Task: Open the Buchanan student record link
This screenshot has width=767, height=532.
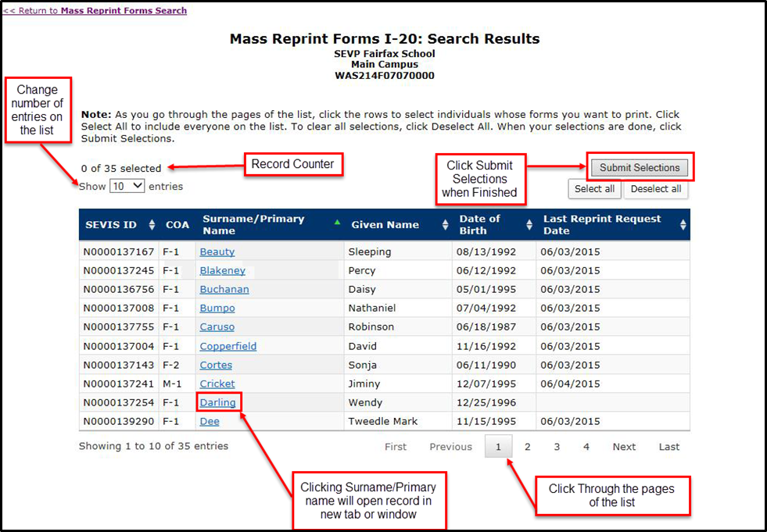Action: (224, 290)
